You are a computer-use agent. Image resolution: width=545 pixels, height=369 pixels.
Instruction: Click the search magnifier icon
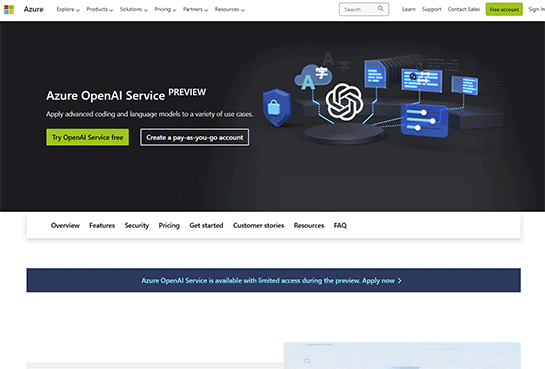coord(381,9)
